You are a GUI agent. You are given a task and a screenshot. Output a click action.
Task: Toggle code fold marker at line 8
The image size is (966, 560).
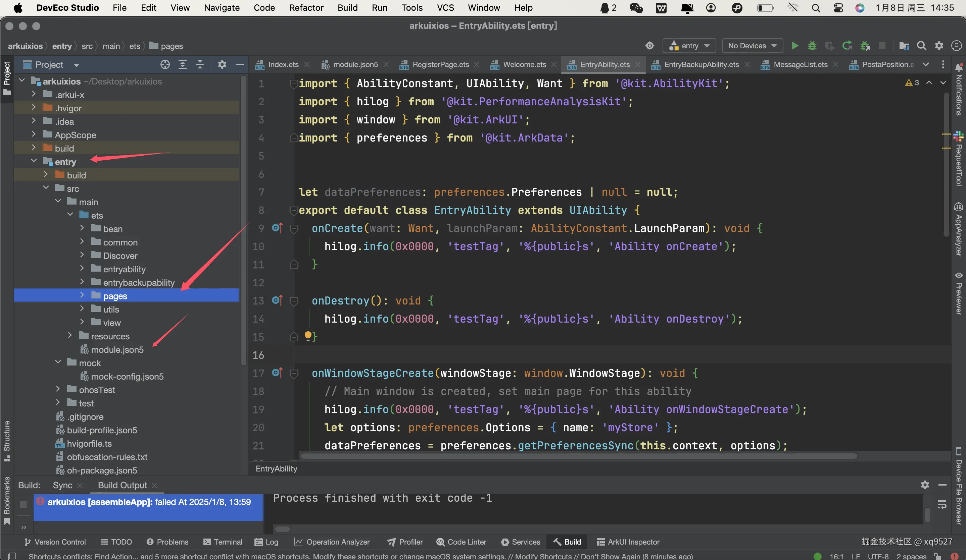tap(294, 210)
